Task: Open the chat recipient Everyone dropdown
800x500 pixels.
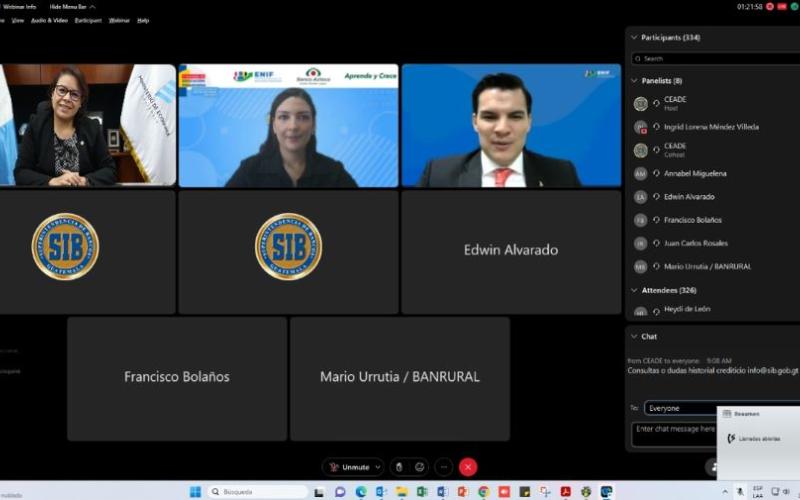Action: (680, 408)
